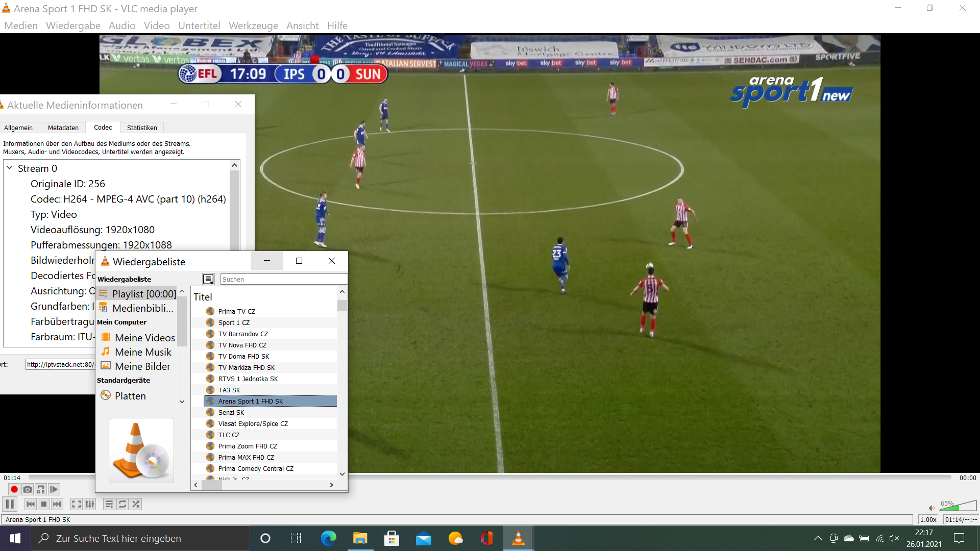Click the playlist Suchen search field
Image resolution: width=980 pixels, height=551 pixels.
click(283, 279)
